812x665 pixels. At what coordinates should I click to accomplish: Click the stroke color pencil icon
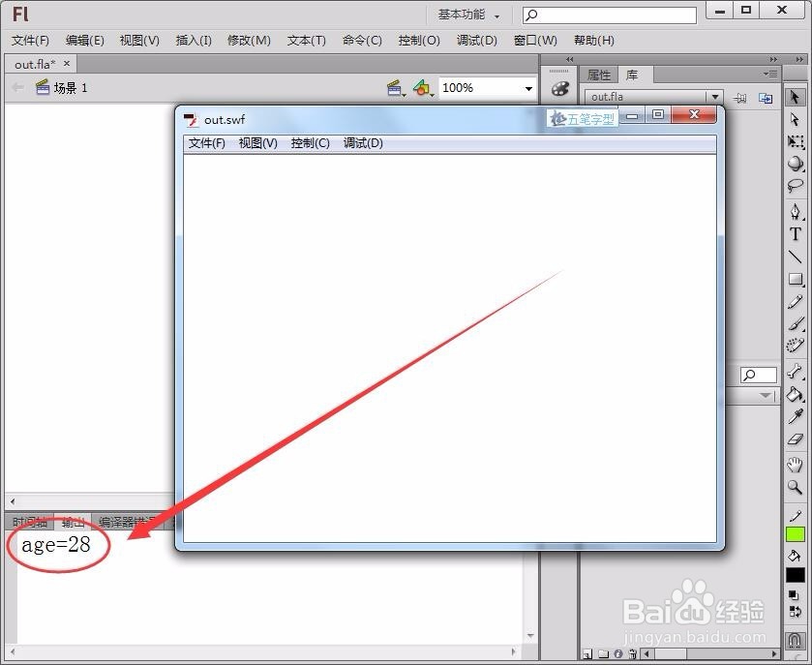pos(795,516)
